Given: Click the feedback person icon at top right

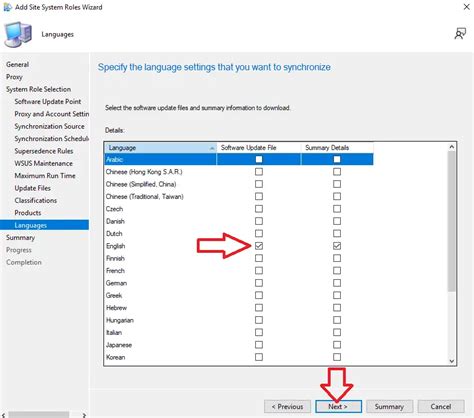Looking at the screenshot, I should pos(460,33).
